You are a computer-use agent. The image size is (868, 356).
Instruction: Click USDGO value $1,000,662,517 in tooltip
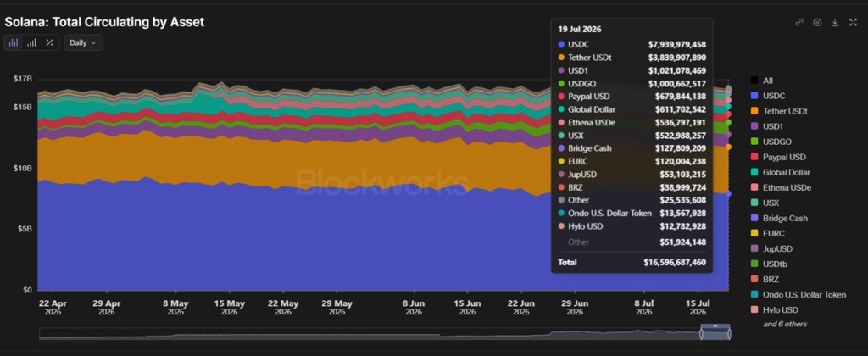point(677,83)
